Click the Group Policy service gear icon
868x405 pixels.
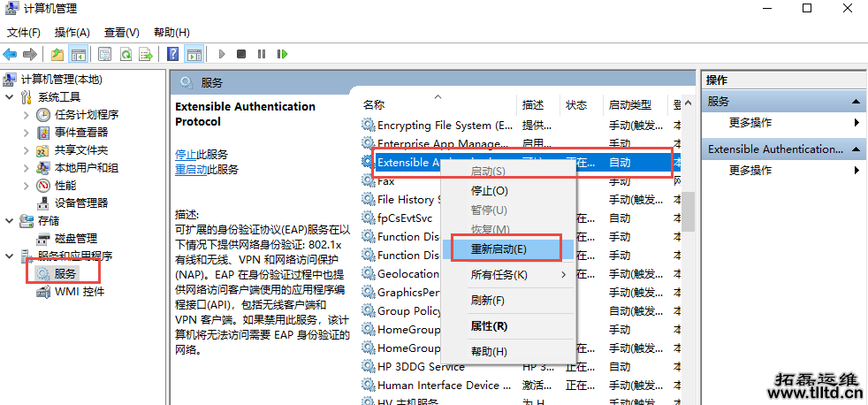click(368, 310)
